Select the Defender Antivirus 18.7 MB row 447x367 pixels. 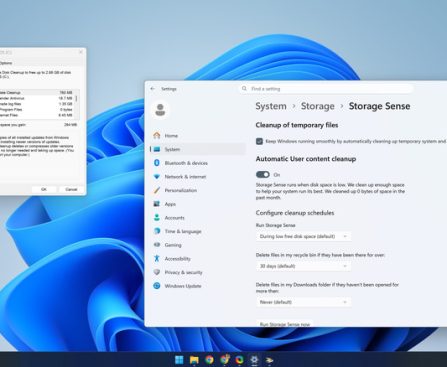[x=37, y=98]
